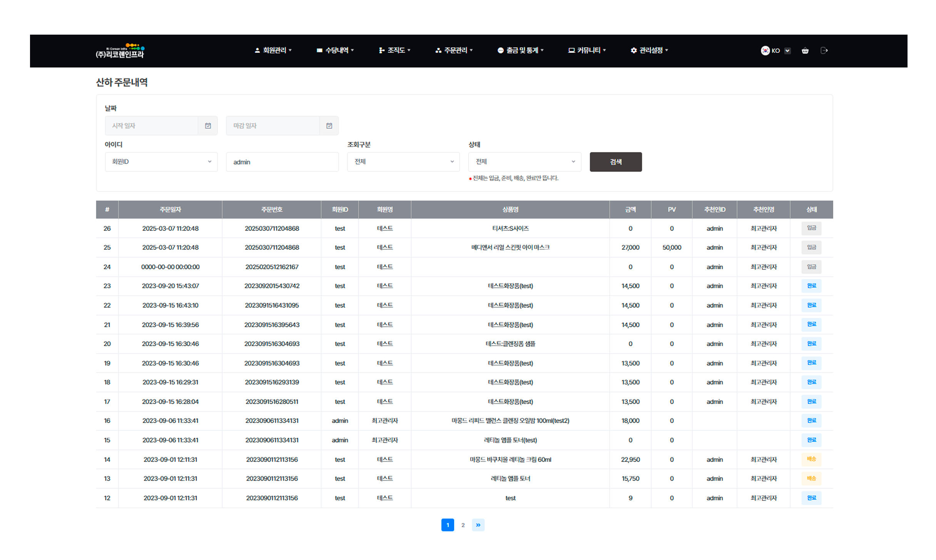Click order number 2023091516280511

tap(272, 401)
